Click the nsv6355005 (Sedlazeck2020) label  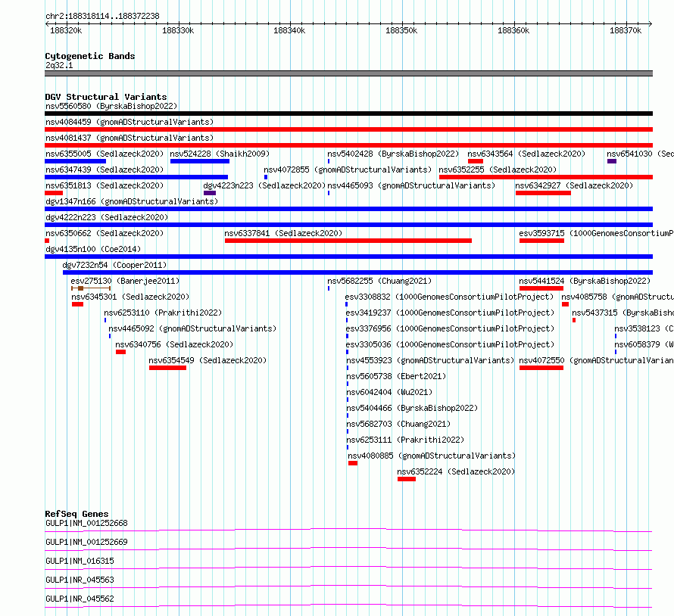(x=105, y=154)
